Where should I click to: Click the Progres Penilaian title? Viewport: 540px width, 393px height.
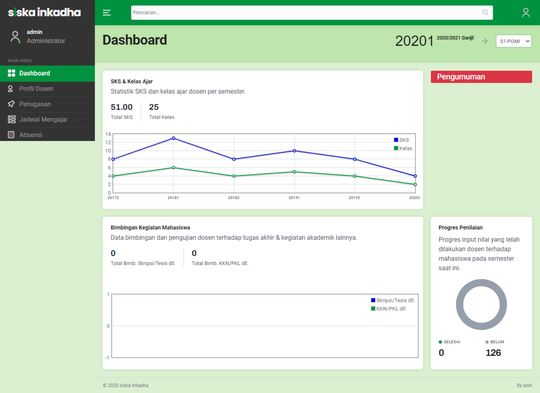tap(460, 228)
